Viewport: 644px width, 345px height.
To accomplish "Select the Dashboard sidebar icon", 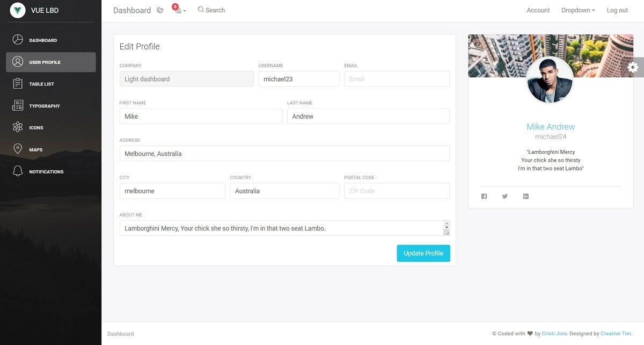I will [18, 40].
